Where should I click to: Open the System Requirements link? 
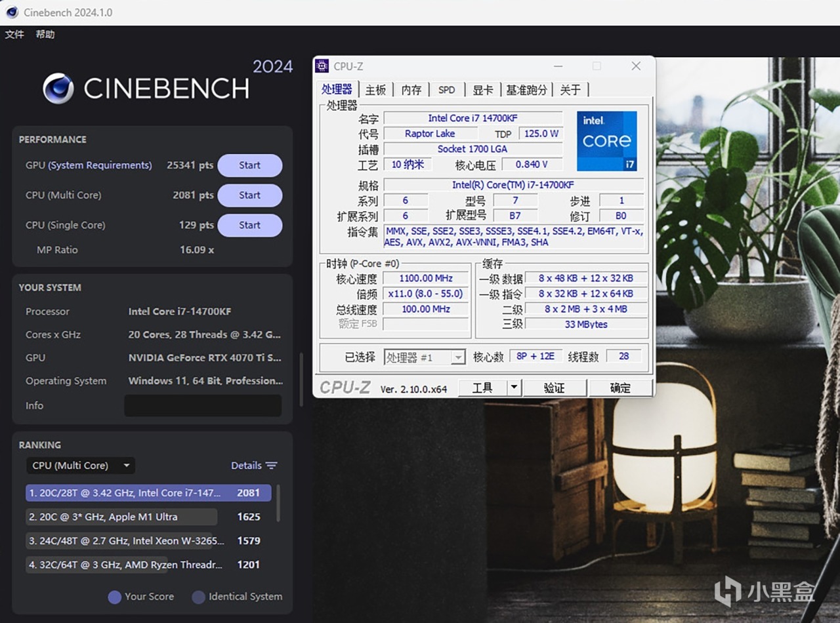tap(100, 165)
